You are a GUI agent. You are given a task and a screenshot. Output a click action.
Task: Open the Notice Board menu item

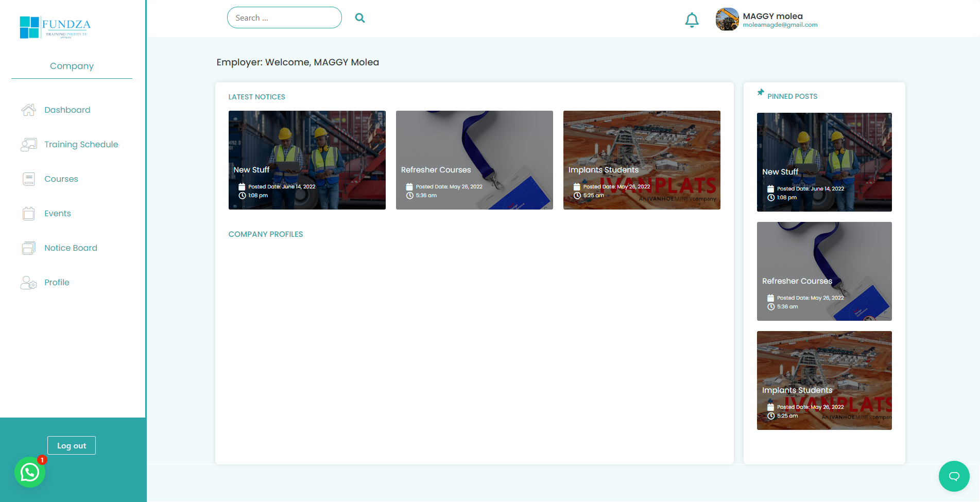point(71,248)
